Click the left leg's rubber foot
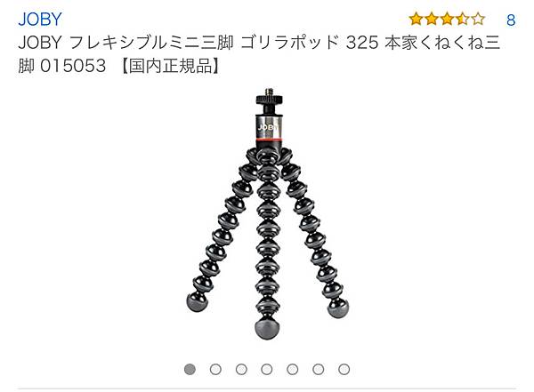 pos(197,301)
